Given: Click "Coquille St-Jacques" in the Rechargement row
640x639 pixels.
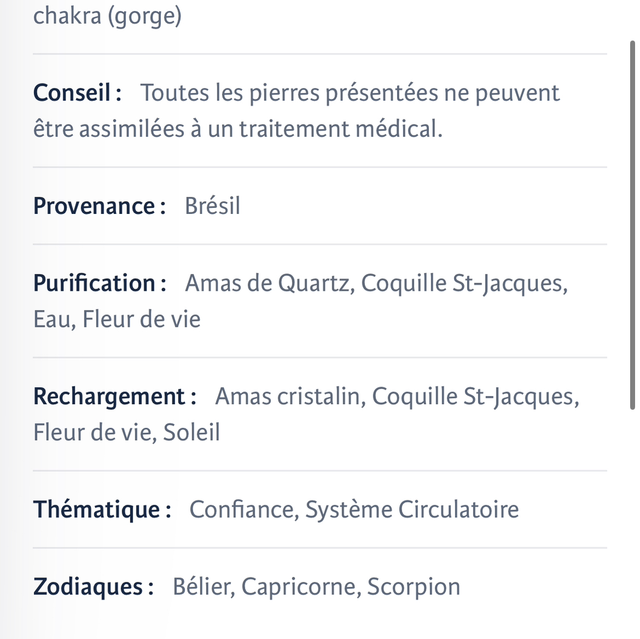Looking at the screenshot, I should (x=472, y=396).
